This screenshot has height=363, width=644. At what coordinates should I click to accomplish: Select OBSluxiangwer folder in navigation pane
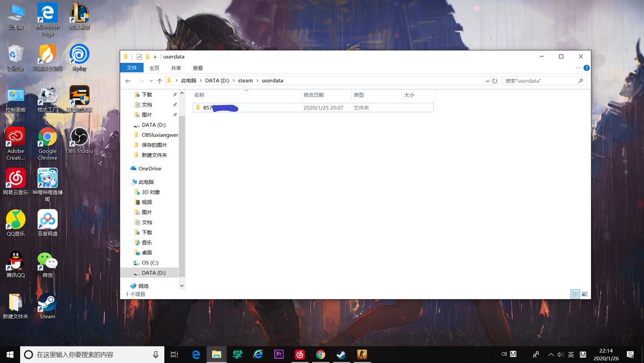[160, 135]
